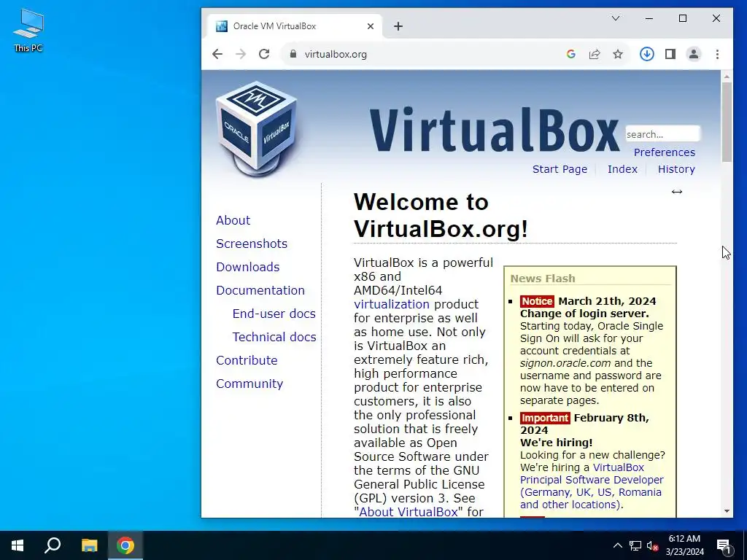Go to Start Page link
The width and height of the screenshot is (747, 560).
coord(560,169)
